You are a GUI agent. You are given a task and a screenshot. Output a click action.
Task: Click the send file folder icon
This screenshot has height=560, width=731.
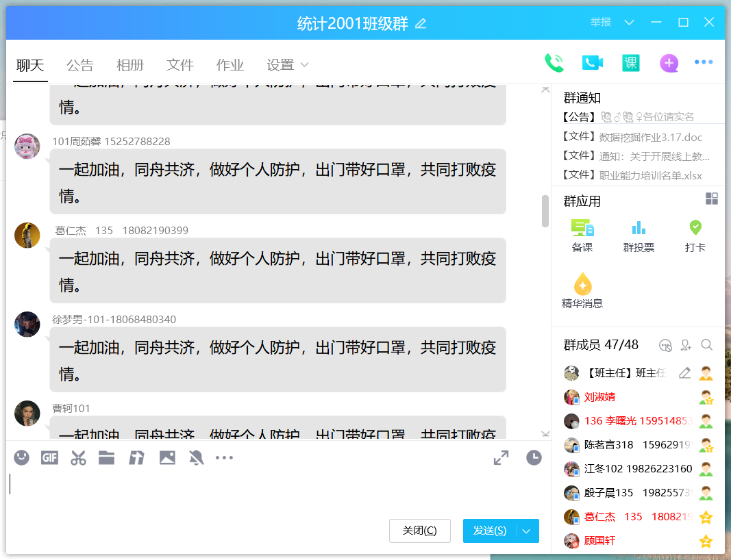coord(106,458)
